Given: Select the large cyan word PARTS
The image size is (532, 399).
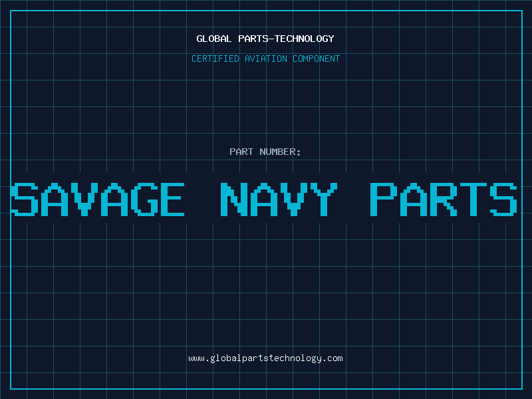Looking at the screenshot, I should tap(444, 199).
